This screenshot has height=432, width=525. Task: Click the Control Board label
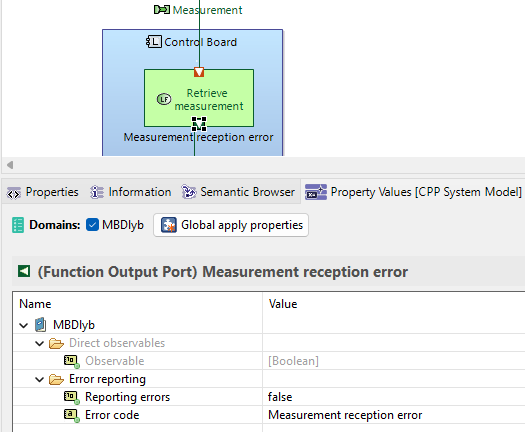(x=201, y=42)
